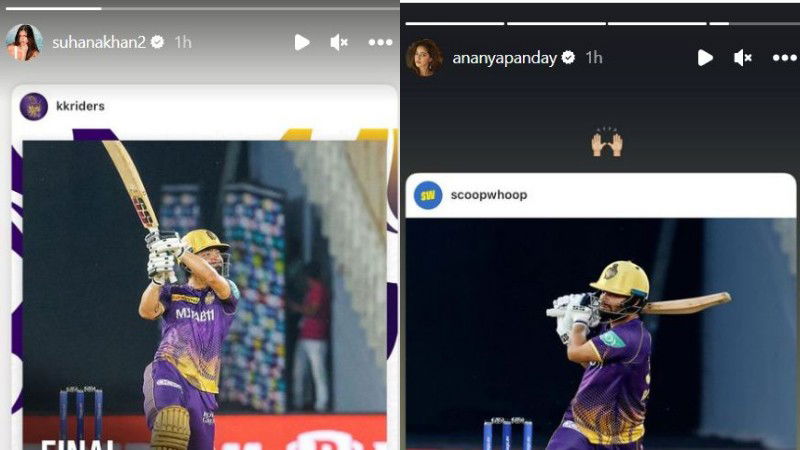Screen dimensions: 800x450
Task: Open more options on suhanakhan2's story
Action: point(380,42)
